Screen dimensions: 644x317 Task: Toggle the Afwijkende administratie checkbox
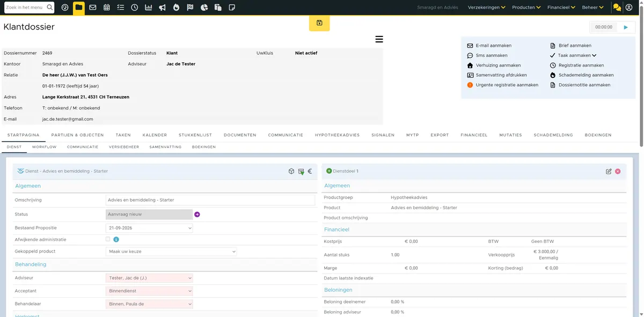coord(108,239)
